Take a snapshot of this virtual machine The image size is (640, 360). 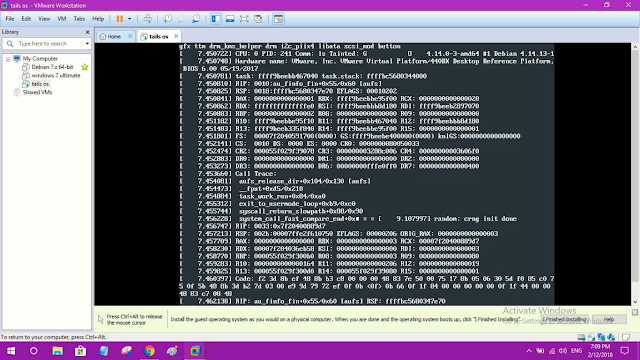(x=168, y=19)
